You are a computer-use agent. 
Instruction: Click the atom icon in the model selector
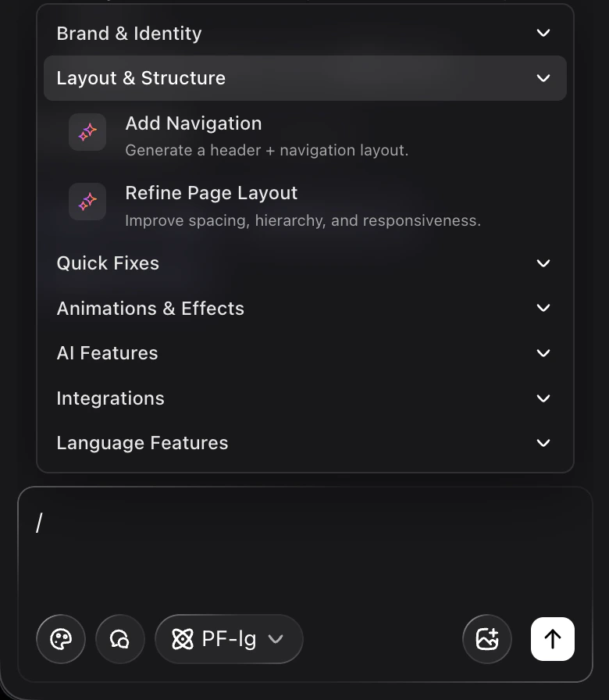[x=183, y=639]
